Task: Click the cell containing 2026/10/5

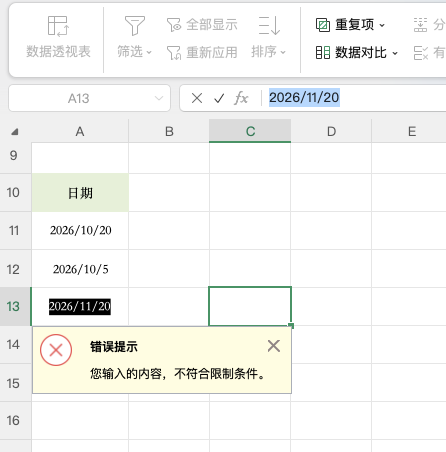Action: point(80,269)
